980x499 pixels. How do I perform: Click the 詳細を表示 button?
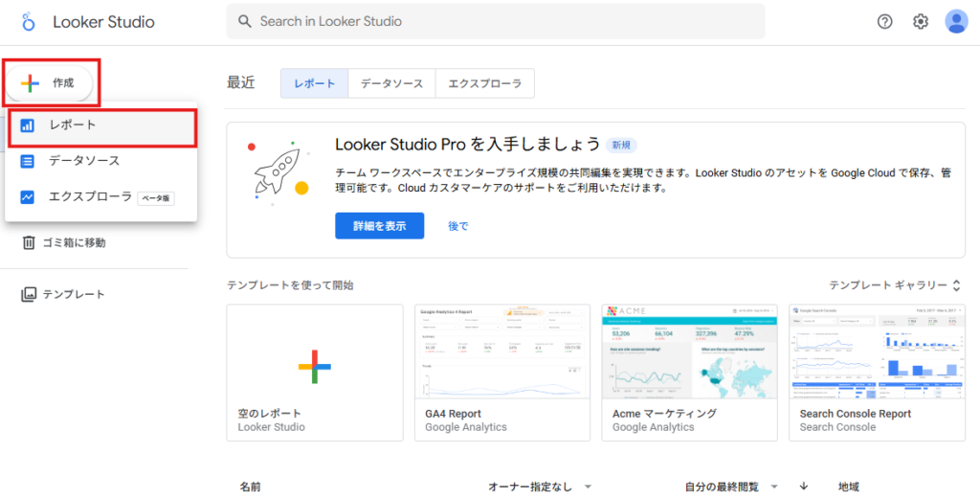pos(379,226)
